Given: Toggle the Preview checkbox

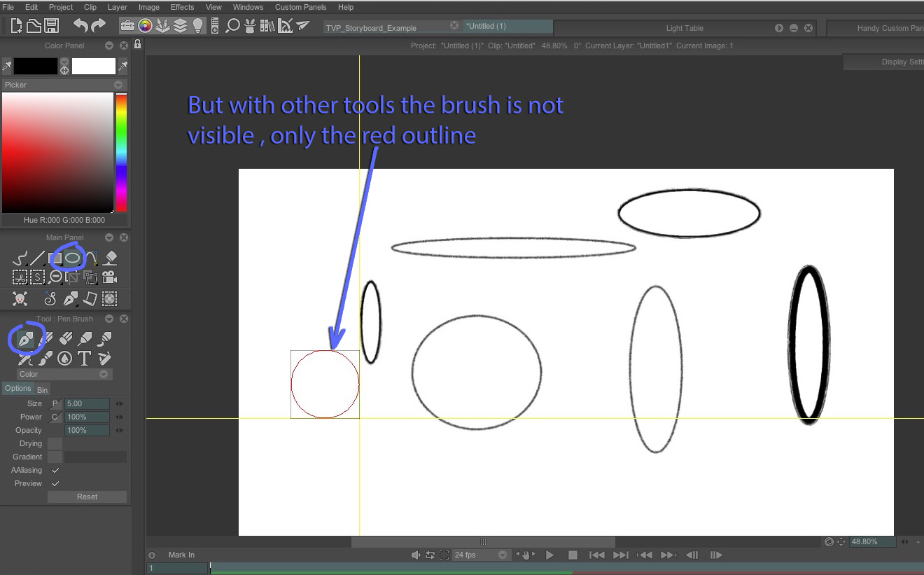Looking at the screenshot, I should point(55,483).
